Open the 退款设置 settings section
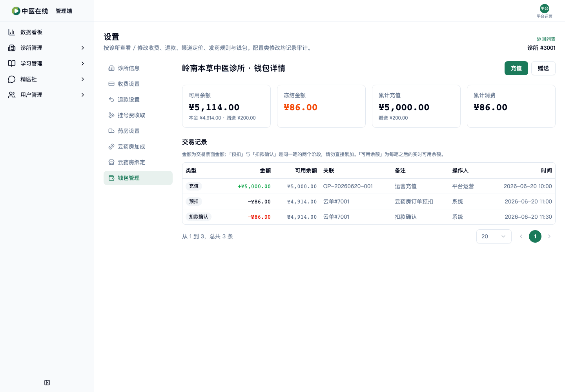This screenshot has height=392, width=565. click(x=138, y=100)
